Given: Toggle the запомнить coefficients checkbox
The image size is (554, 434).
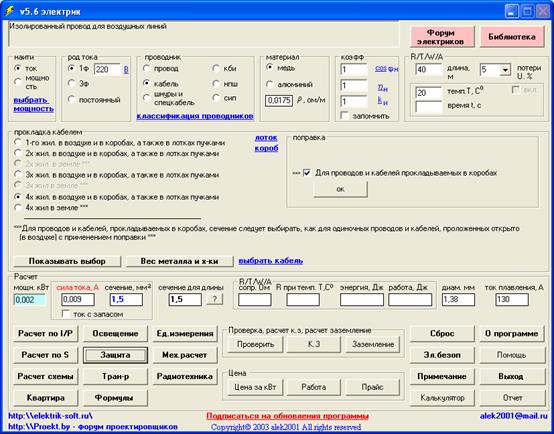Looking at the screenshot, I should point(344,116).
